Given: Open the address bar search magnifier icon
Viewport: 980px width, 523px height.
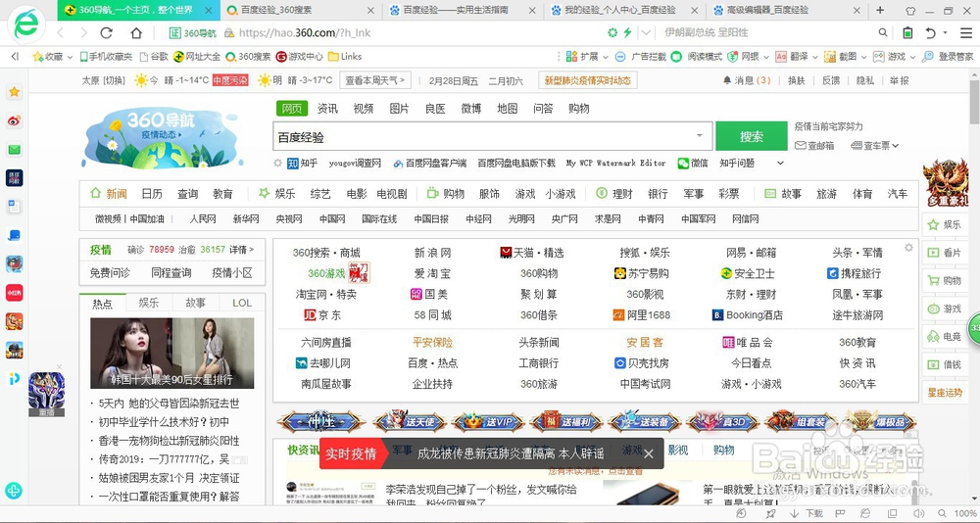Looking at the screenshot, I should 883,32.
